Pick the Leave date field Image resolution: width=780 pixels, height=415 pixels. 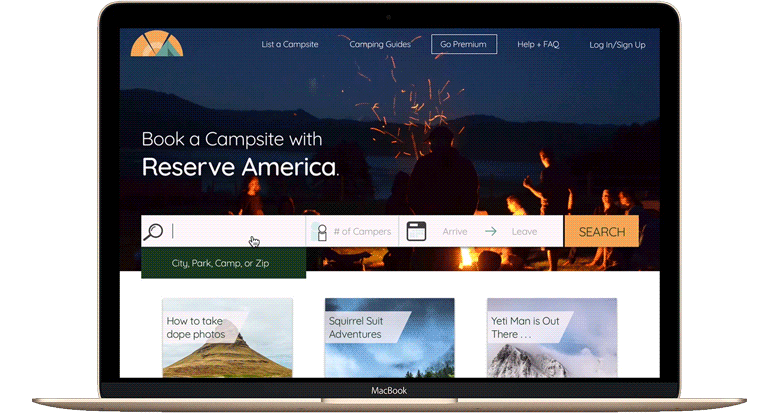[x=524, y=232]
